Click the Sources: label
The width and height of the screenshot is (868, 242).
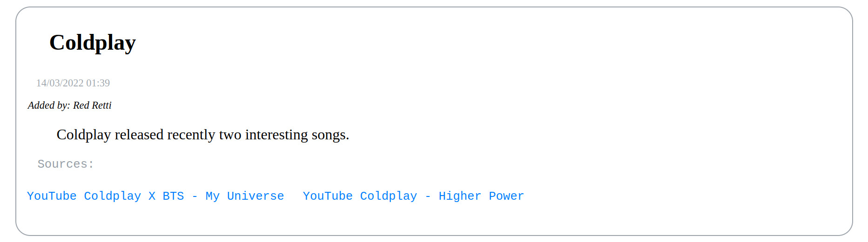tap(66, 164)
